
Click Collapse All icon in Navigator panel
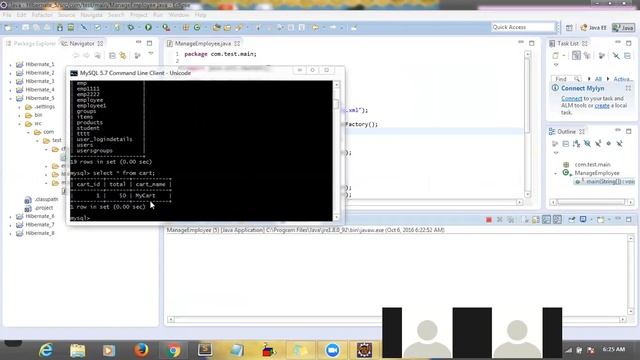[x=112, y=55]
